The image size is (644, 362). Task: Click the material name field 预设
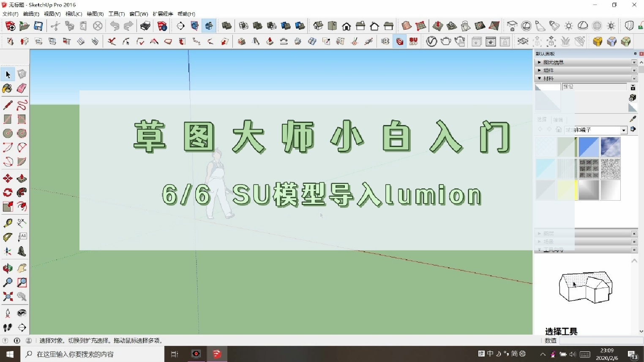coord(594,87)
